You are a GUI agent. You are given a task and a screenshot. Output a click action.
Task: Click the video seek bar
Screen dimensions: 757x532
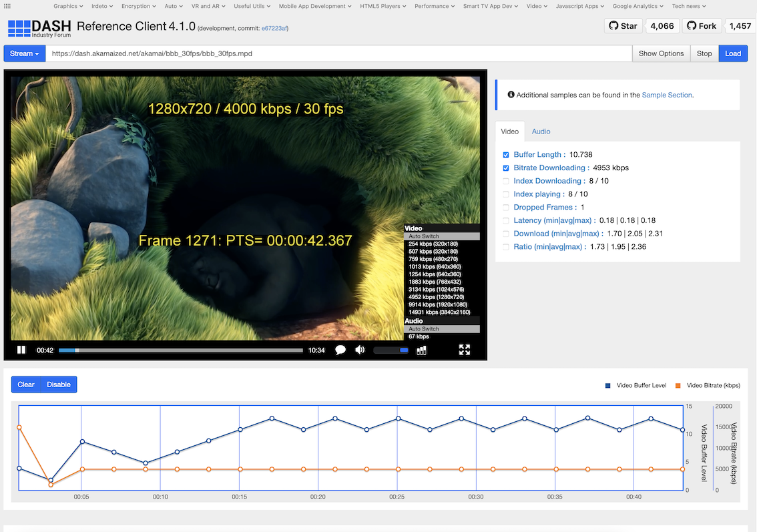pyautogui.click(x=180, y=350)
